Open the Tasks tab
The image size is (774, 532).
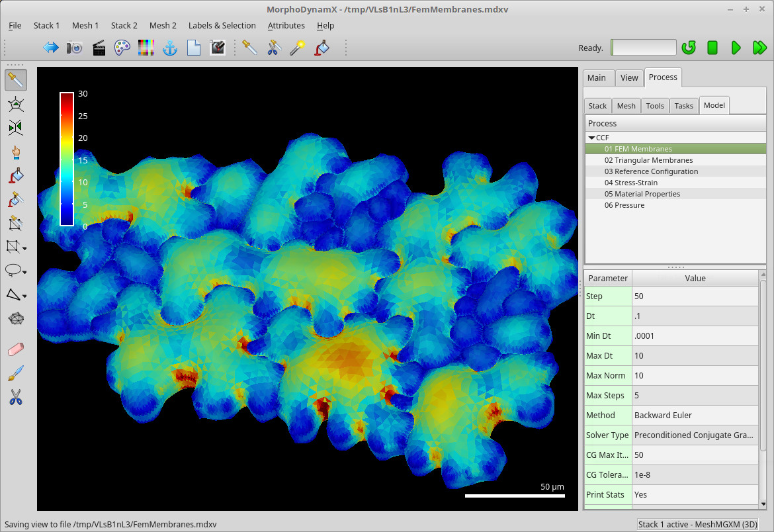[683, 105]
